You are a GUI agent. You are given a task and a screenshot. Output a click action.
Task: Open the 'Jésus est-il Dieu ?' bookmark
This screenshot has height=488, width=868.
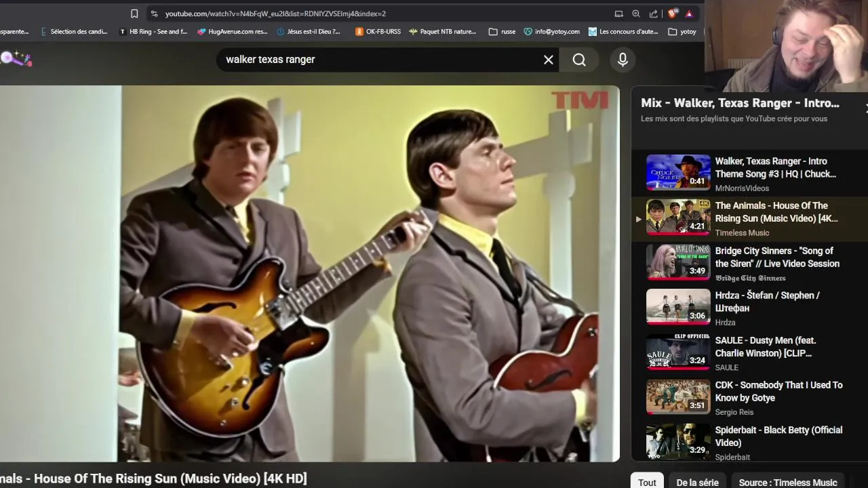point(309,31)
